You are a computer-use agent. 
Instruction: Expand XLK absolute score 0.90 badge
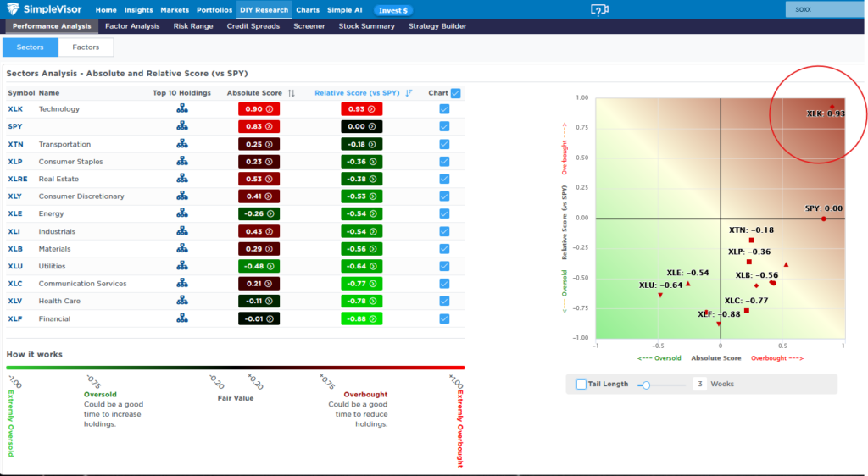[x=259, y=109]
